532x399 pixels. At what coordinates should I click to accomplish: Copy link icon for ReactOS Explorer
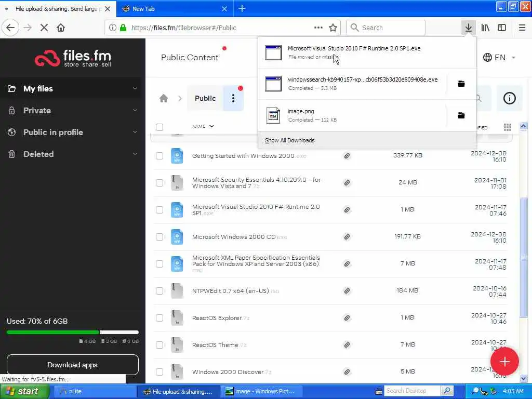347,318
